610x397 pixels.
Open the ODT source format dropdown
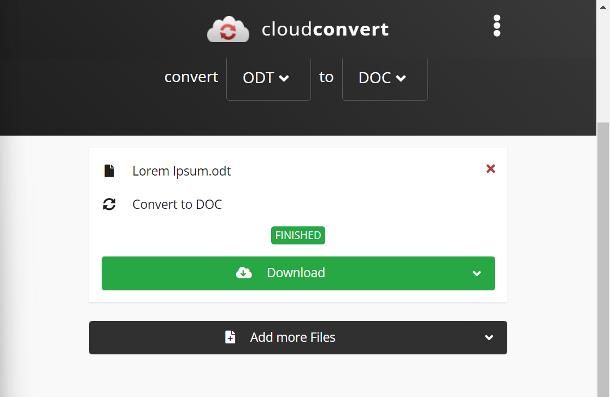coord(268,78)
